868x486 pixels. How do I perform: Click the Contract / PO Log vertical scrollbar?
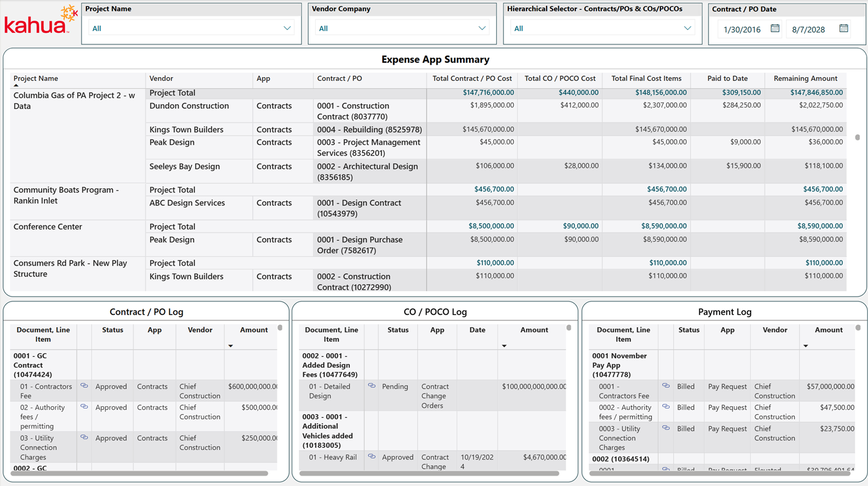click(x=280, y=328)
